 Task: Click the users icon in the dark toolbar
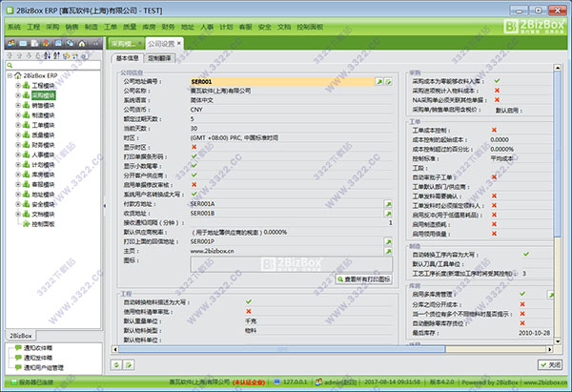click(11, 44)
